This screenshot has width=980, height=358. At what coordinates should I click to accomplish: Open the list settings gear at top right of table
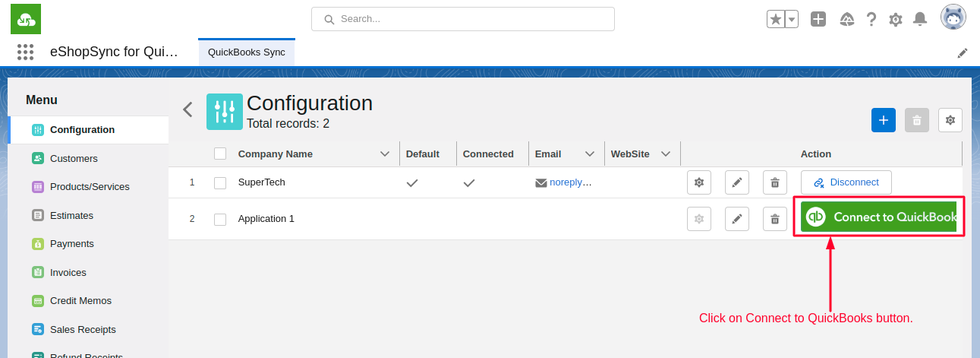950,120
